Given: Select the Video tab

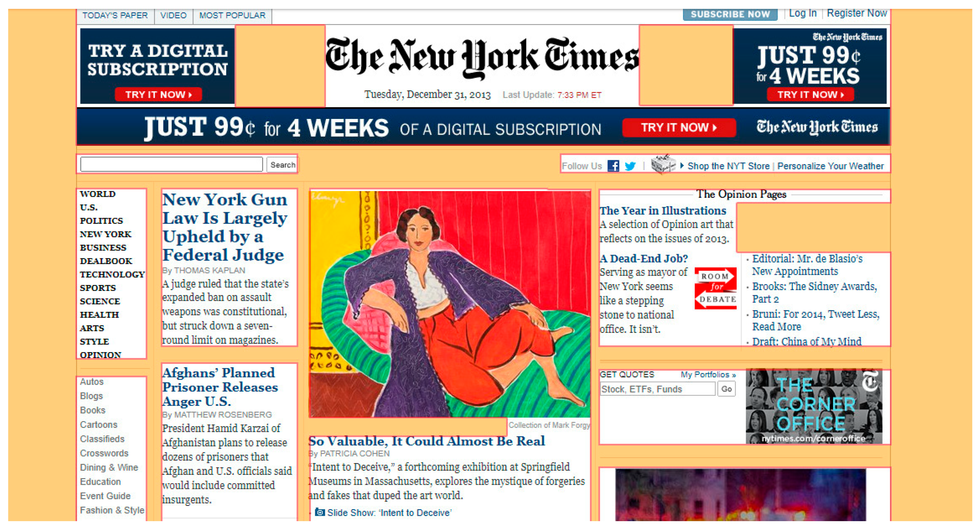Looking at the screenshot, I should coord(174,15).
